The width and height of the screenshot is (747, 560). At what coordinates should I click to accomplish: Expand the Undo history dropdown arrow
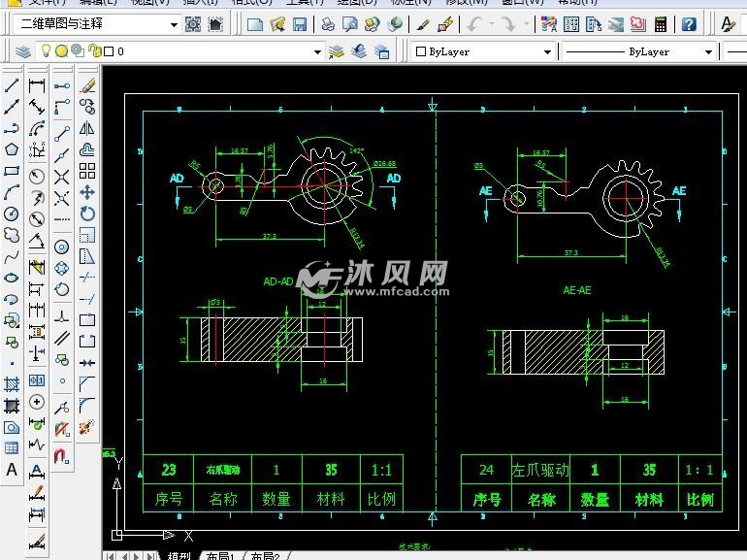[x=492, y=24]
